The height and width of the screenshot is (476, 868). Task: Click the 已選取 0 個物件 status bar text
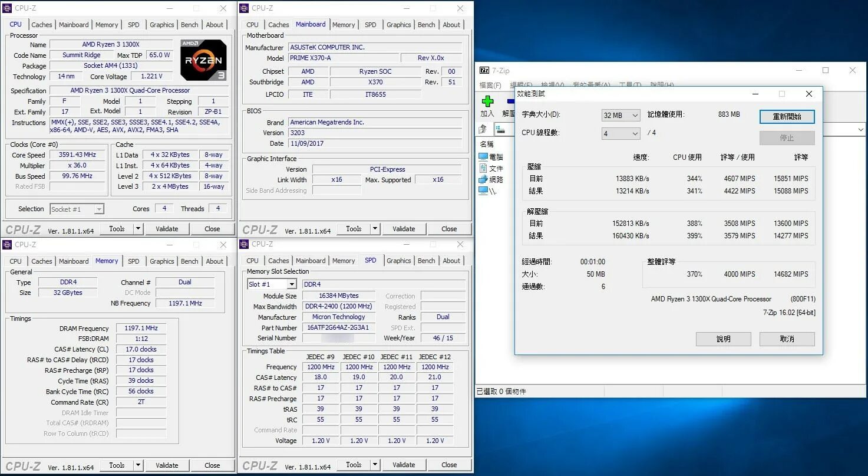pos(501,391)
